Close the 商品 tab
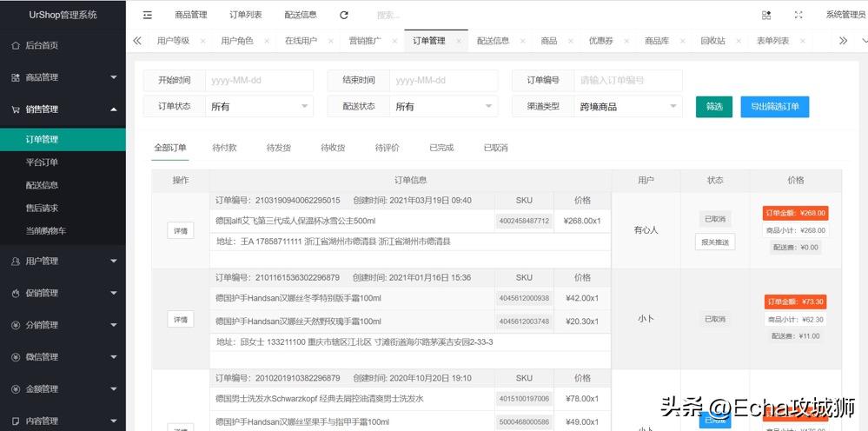 pyautogui.click(x=571, y=41)
